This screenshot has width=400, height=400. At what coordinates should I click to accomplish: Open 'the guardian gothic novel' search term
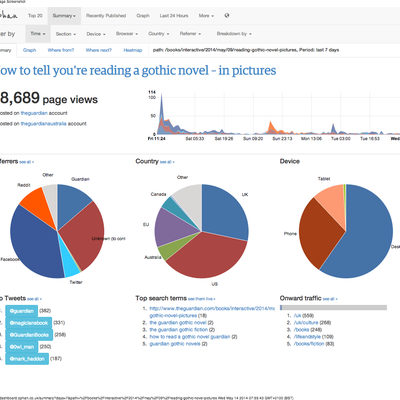click(x=178, y=323)
